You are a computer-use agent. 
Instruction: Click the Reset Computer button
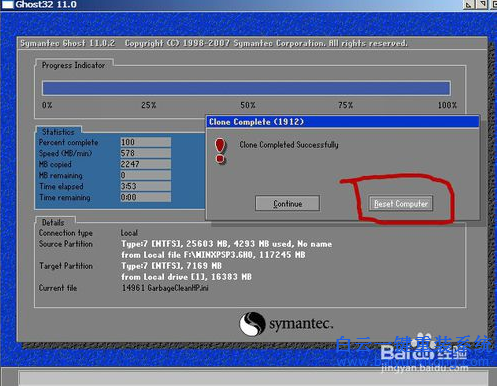[x=401, y=203]
